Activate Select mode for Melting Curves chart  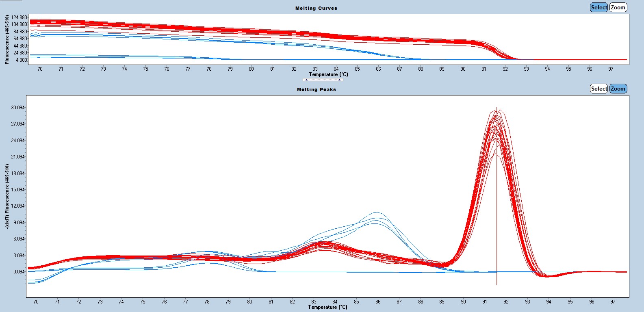click(x=598, y=7)
